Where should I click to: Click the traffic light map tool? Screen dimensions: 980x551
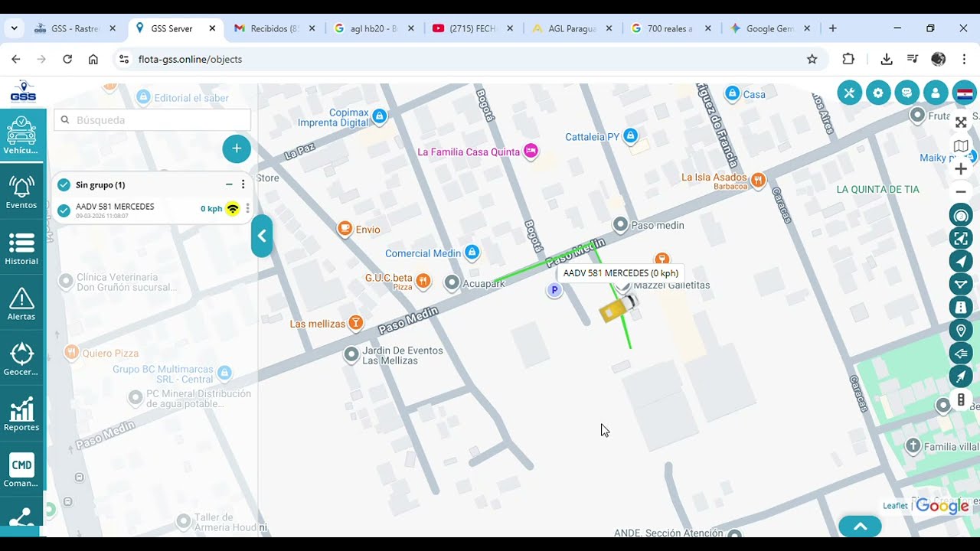click(961, 399)
